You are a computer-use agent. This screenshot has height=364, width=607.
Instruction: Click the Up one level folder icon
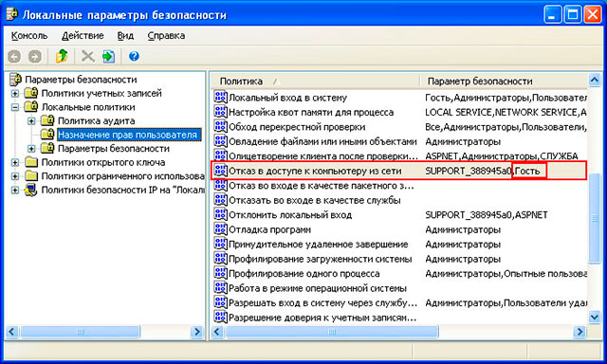tap(62, 57)
